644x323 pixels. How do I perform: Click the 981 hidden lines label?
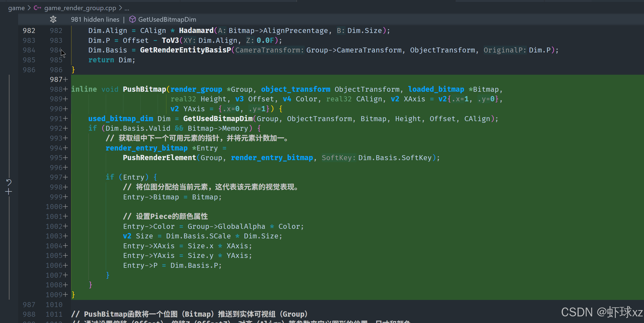[95, 19]
